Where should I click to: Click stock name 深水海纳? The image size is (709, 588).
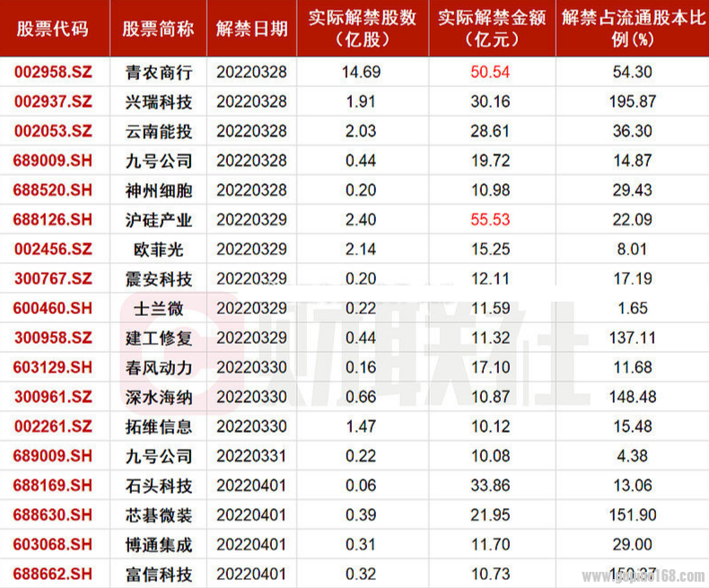click(x=159, y=398)
